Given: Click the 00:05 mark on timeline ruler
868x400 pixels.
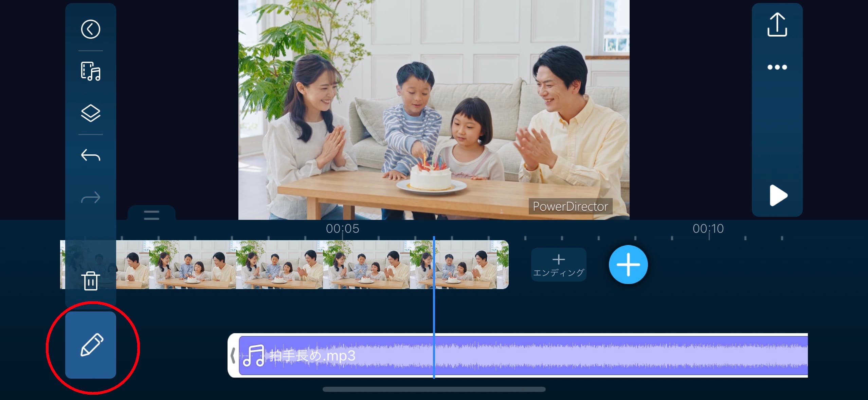Looking at the screenshot, I should pyautogui.click(x=342, y=229).
